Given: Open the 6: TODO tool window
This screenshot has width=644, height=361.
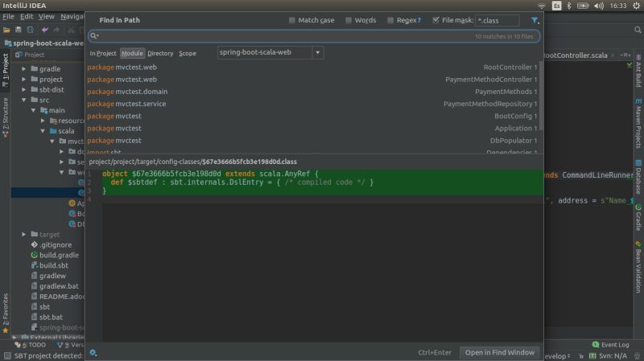Looking at the screenshot, I should 30,345.
